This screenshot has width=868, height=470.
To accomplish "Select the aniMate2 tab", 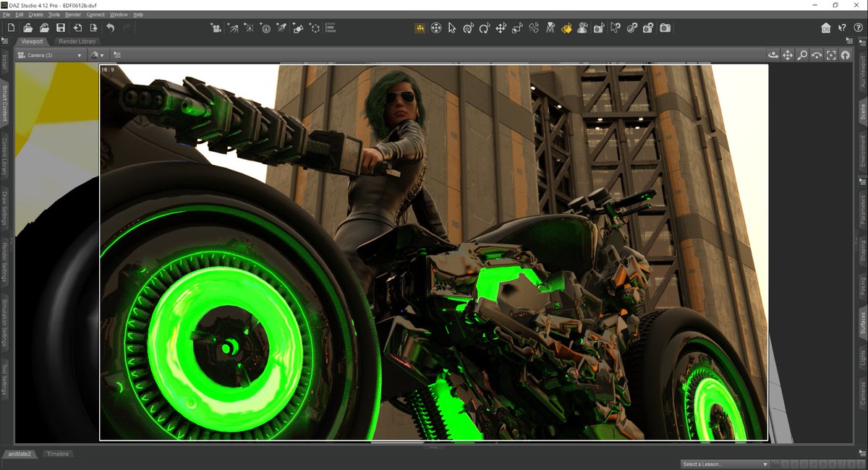I will (x=20, y=454).
